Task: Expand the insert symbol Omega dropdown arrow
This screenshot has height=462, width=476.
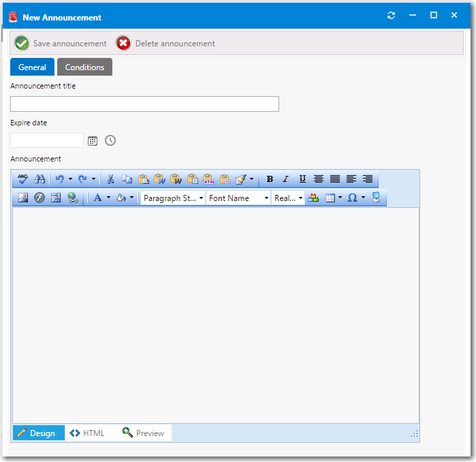Action: point(364,198)
